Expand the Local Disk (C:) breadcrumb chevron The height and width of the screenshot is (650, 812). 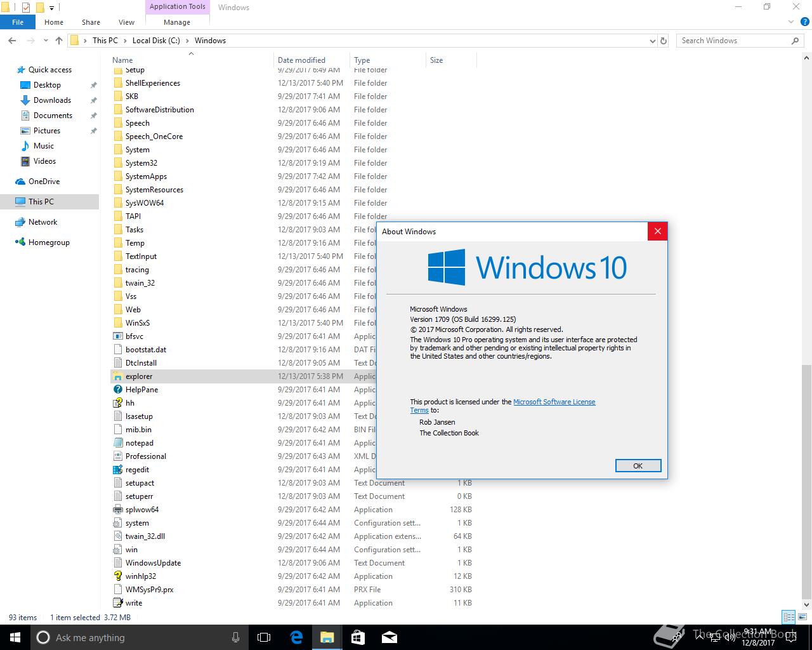[187, 41]
